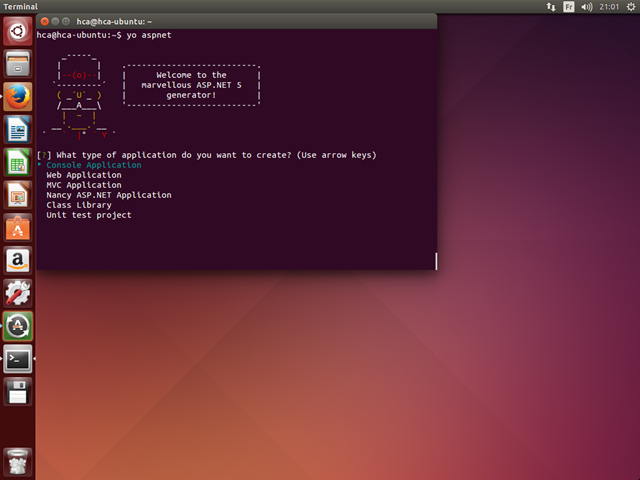Select Web Application option

[84, 175]
